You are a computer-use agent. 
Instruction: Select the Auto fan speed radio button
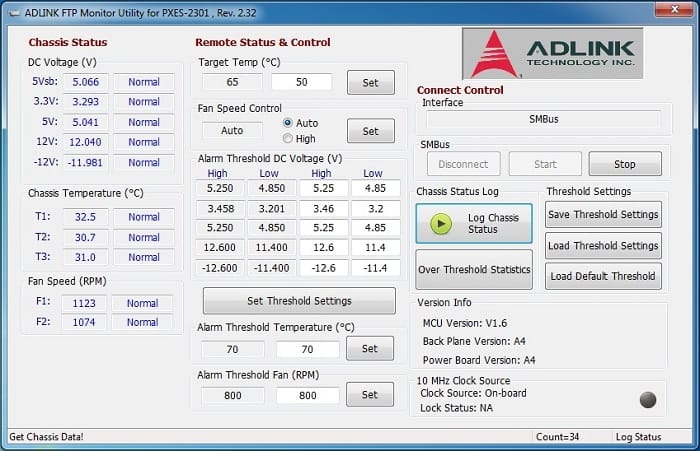click(x=288, y=123)
